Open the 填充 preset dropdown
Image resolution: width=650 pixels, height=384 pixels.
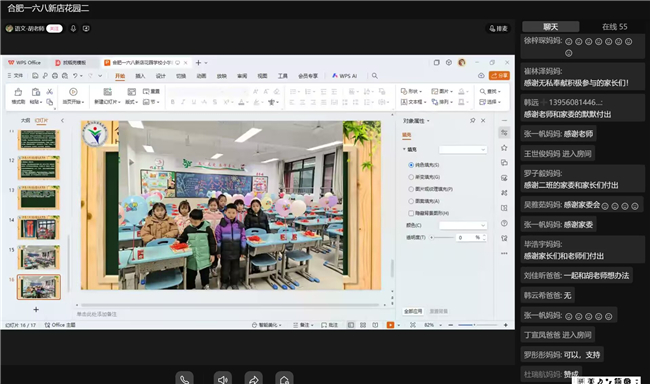click(x=463, y=150)
